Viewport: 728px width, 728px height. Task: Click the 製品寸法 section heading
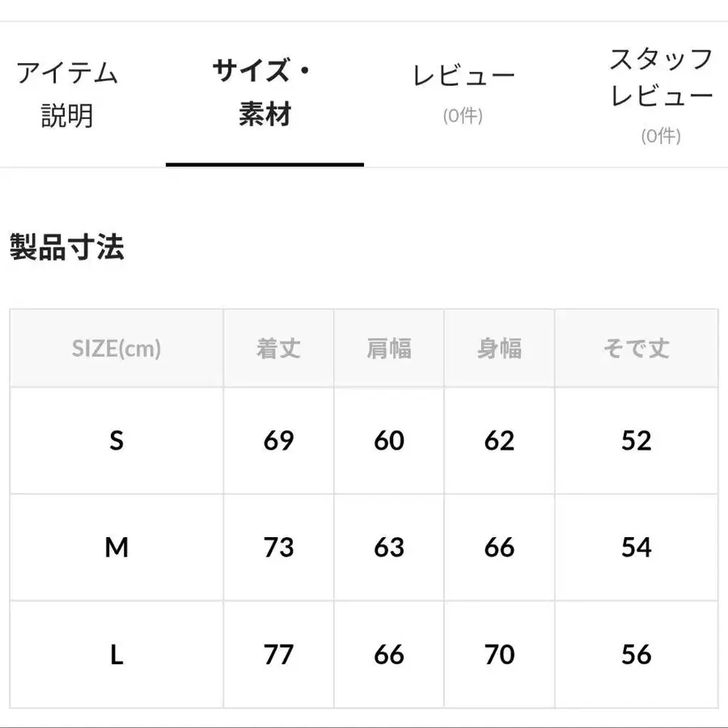(66, 248)
